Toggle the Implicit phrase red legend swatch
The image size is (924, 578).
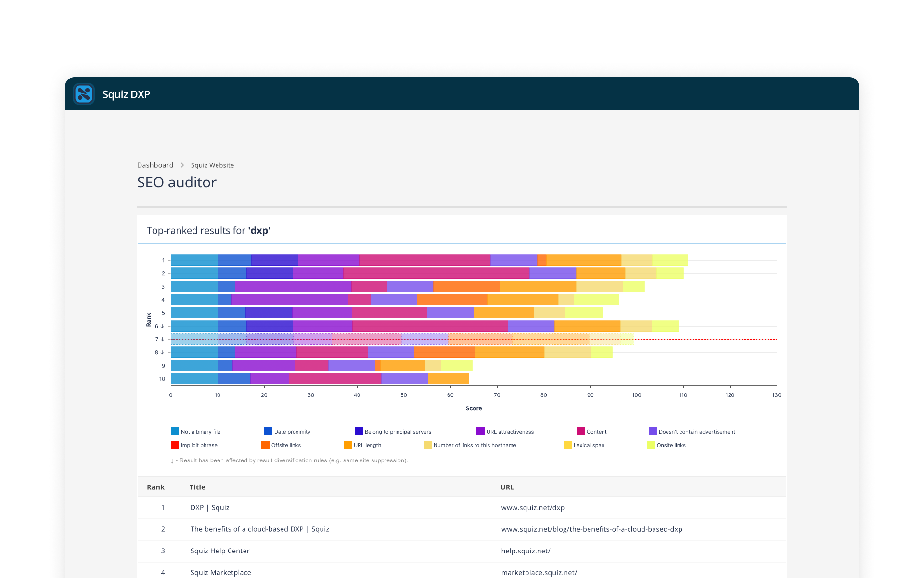[x=175, y=445]
